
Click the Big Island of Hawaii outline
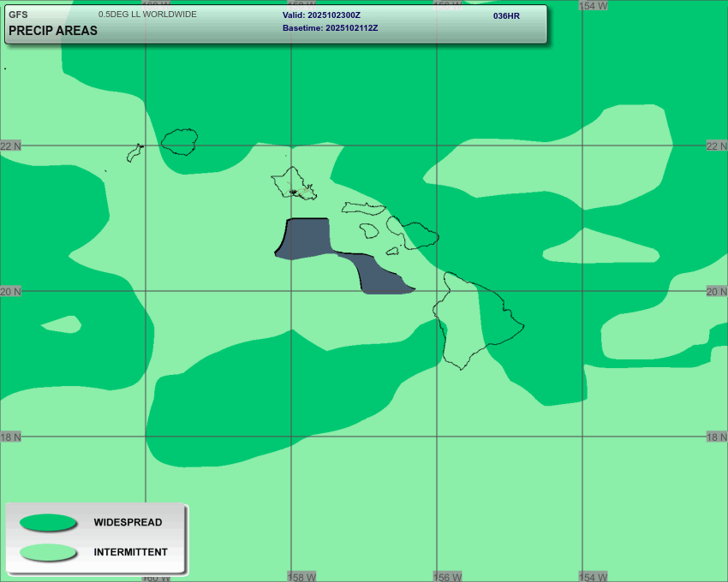(x=474, y=321)
